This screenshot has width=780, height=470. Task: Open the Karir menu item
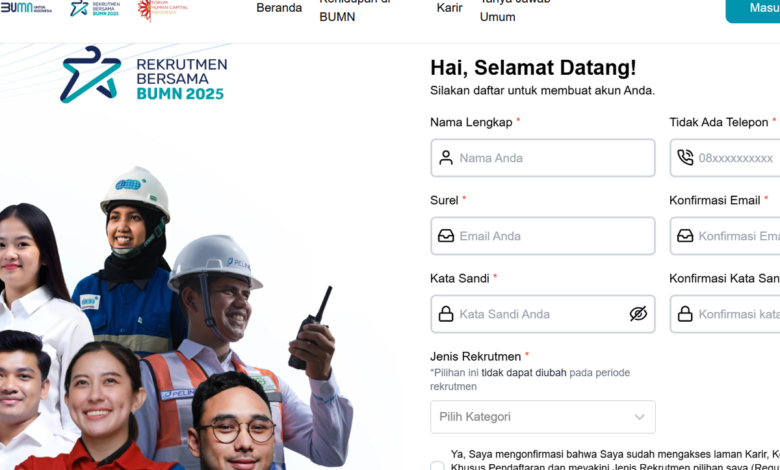pyautogui.click(x=450, y=8)
